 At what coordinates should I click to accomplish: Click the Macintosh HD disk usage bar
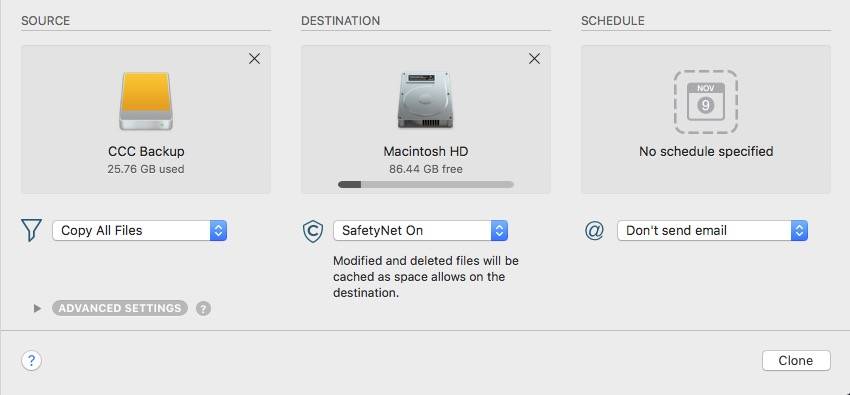[x=426, y=185]
